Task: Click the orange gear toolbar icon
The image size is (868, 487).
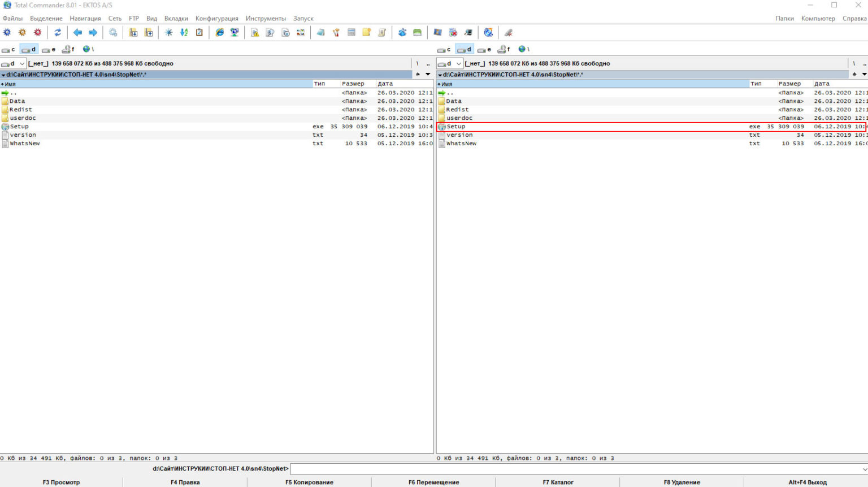Action: point(23,33)
